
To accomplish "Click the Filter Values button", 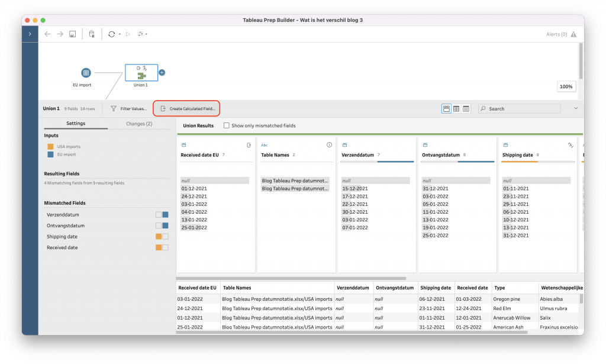I will (x=128, y=109).
